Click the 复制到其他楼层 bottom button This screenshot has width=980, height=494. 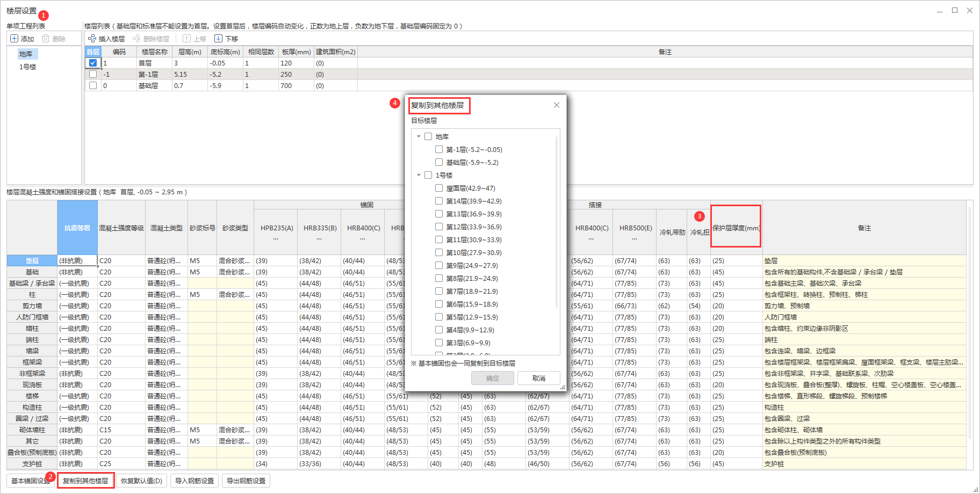pos(85,481)
